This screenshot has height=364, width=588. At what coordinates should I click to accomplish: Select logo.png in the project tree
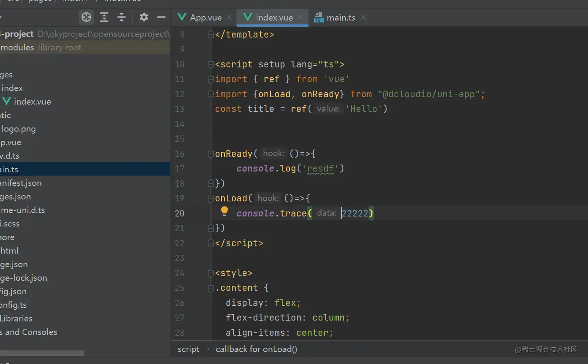point(19,129)
